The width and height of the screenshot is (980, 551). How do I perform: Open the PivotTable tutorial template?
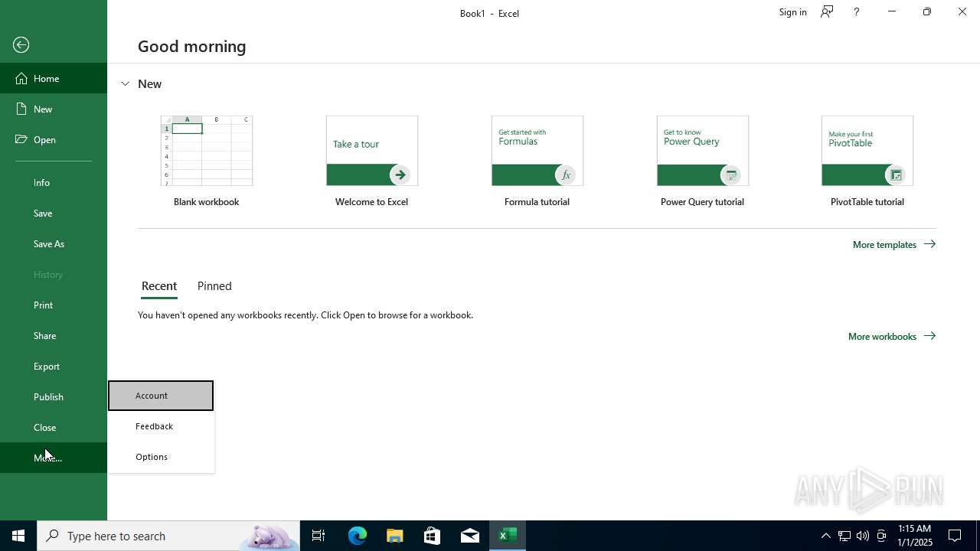pos(867,161)
